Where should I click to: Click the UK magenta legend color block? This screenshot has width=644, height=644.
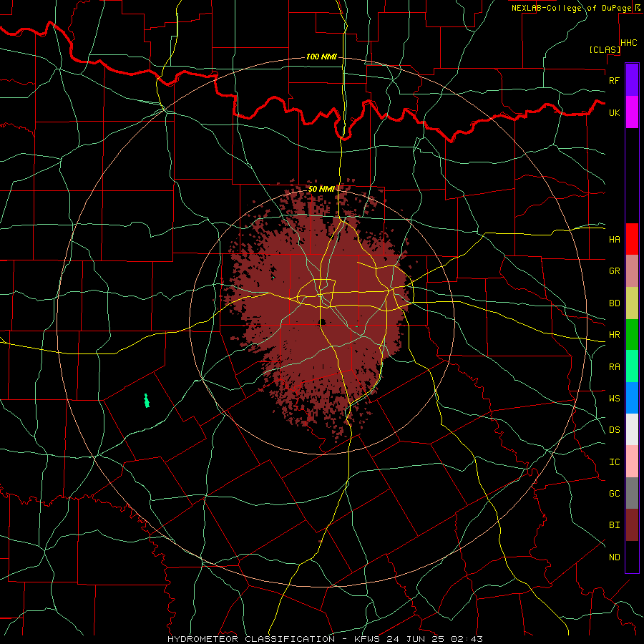tap(632, 112)
